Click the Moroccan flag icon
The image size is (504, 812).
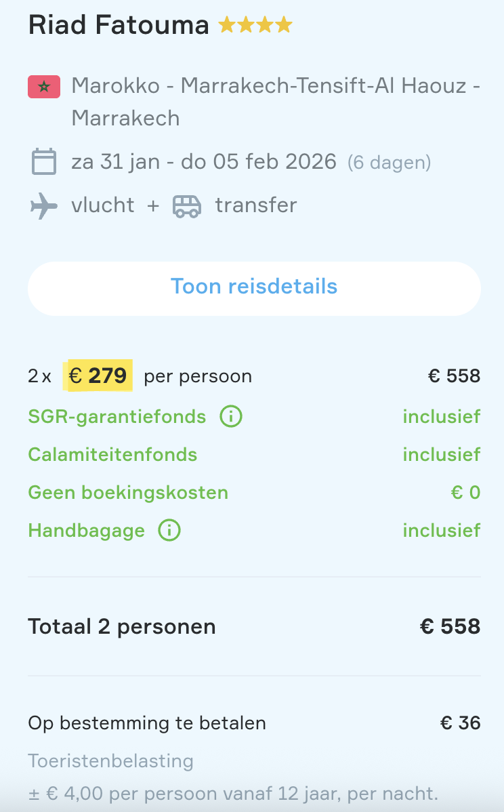[x=44, y=87]
